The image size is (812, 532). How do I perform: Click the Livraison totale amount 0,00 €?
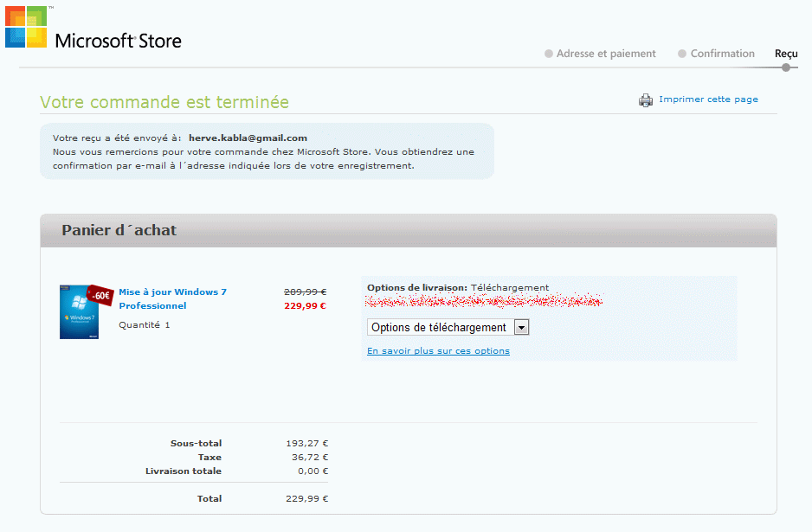tap(313, 471)
